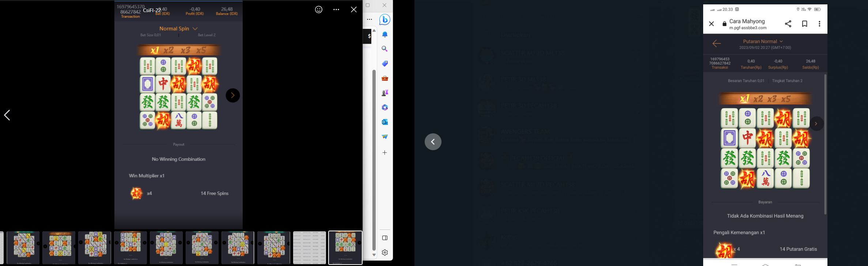Open the Edge three-dot menu next to the Bing icon
The height and width of the screenshot is (266, 868).
point(369,20)
